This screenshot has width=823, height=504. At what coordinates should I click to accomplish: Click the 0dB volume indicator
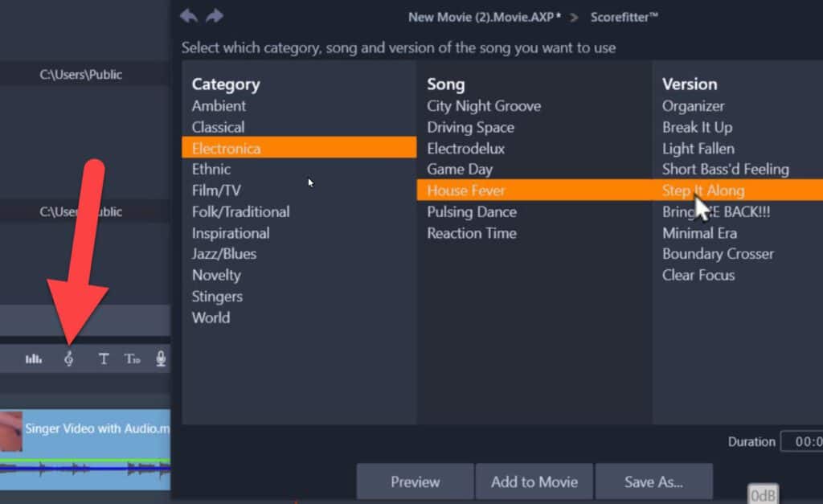click(x=762, y=494)
